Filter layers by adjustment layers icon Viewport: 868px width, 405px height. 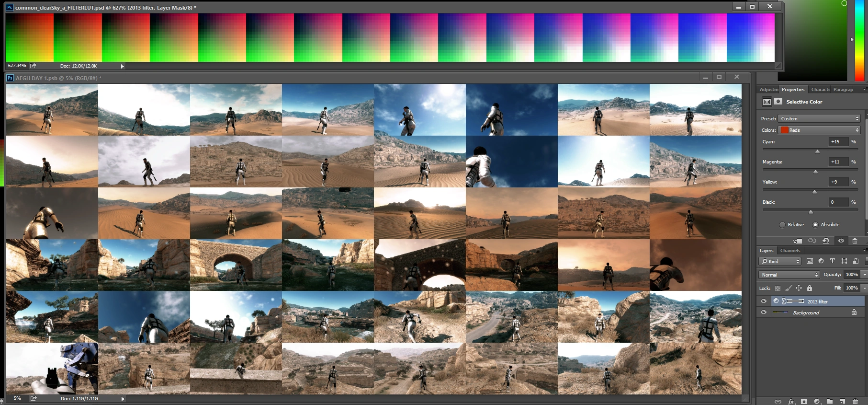point(821,261)
